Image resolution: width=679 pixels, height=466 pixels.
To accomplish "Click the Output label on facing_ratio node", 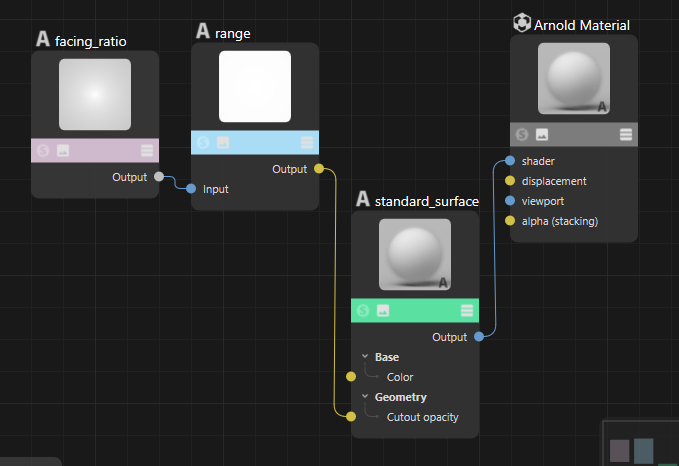I will 129,177.
